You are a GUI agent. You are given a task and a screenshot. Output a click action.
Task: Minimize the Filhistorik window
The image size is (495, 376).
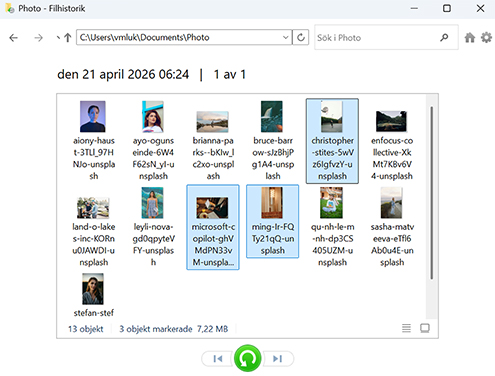[x=414, y=8]
